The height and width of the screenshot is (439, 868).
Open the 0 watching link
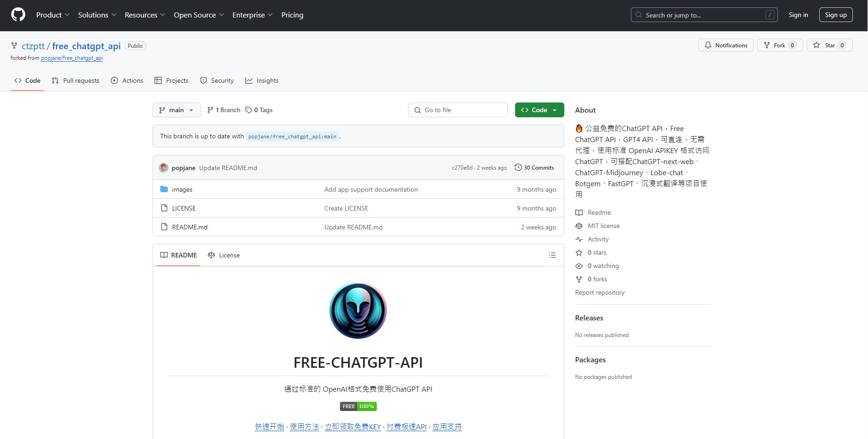point(597,266)
